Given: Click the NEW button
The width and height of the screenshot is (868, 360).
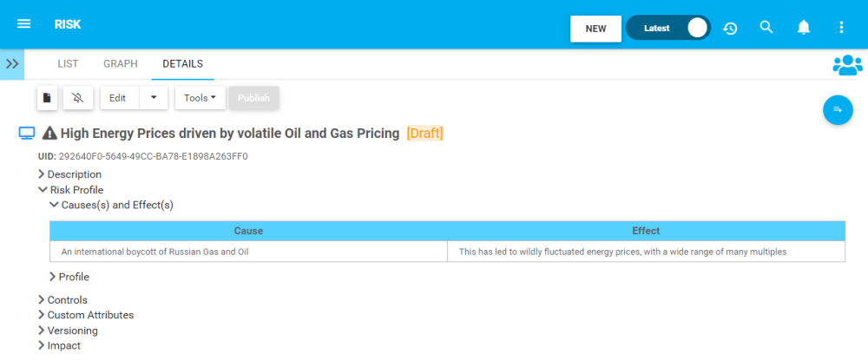Looking at the screenshot, I should click(x=595, y=29).
